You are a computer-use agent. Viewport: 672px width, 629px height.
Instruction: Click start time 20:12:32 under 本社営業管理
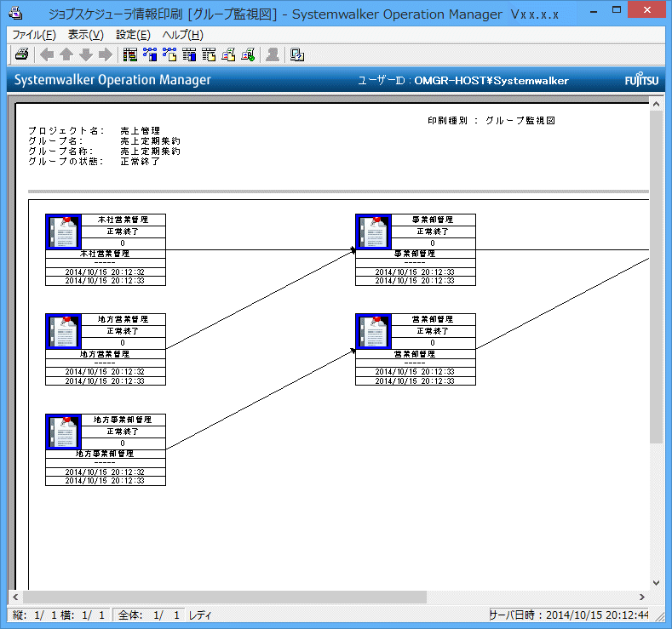pyautogui.click(x=105, y=272)
